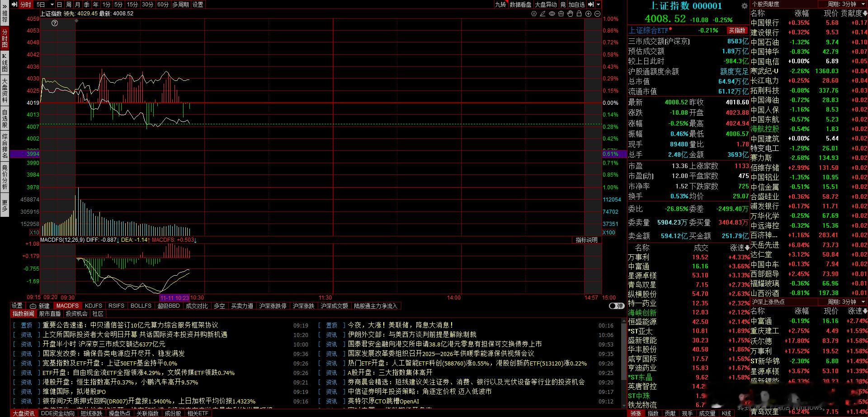Screen dimensions: 868x417
Task: Select the 60分 period
Action: coord(163,5)
